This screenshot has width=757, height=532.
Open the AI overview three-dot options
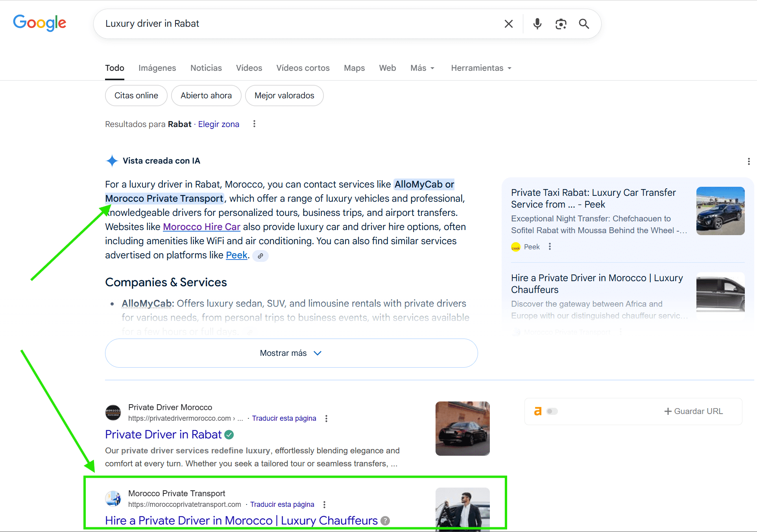coord(748,161)
